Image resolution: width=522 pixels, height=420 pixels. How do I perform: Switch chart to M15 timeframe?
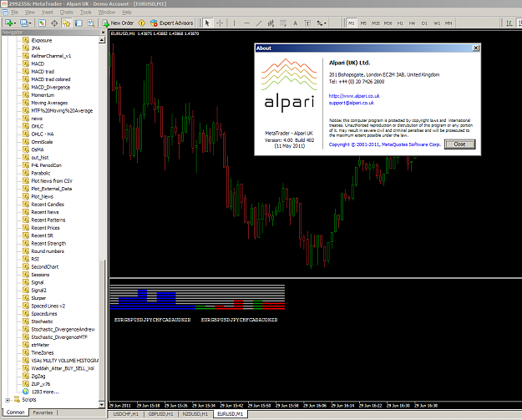tap(376, 23)
